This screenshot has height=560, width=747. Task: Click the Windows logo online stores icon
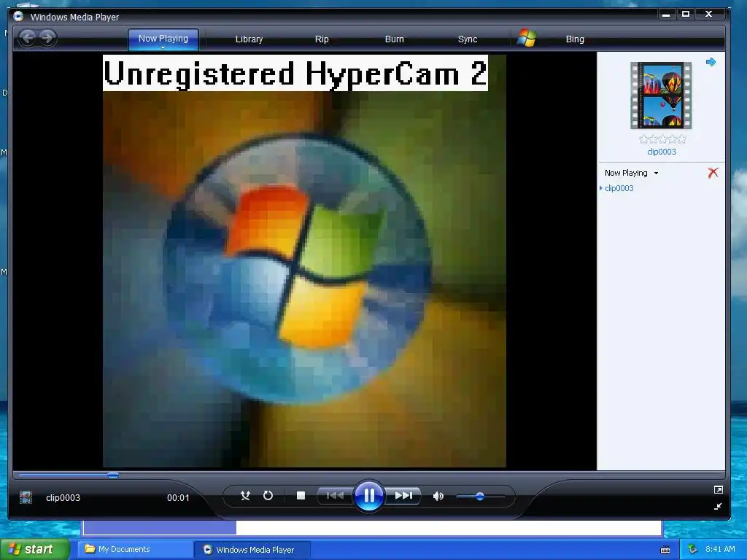point(527,38)
